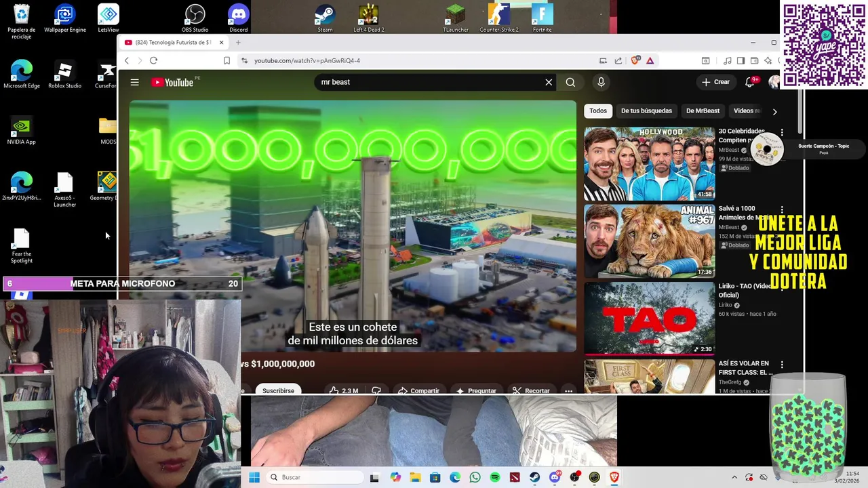Click Recortar clip button

click(531, 390)
